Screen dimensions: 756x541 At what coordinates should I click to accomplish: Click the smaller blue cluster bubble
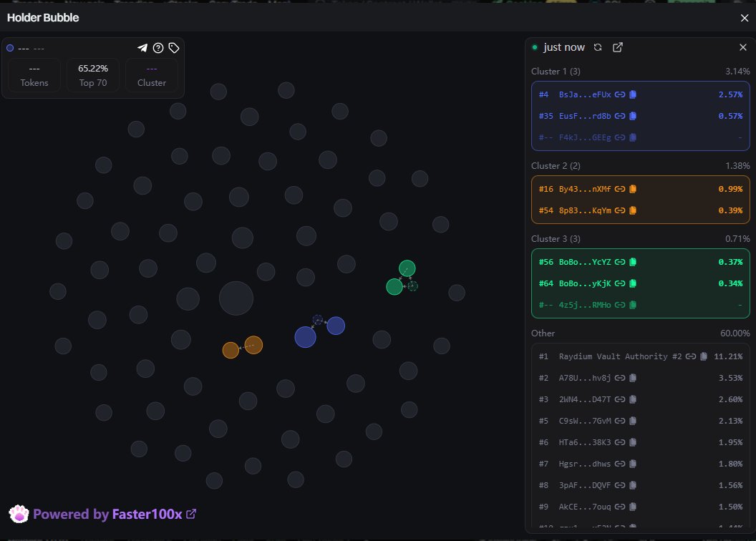click(336, 326)
